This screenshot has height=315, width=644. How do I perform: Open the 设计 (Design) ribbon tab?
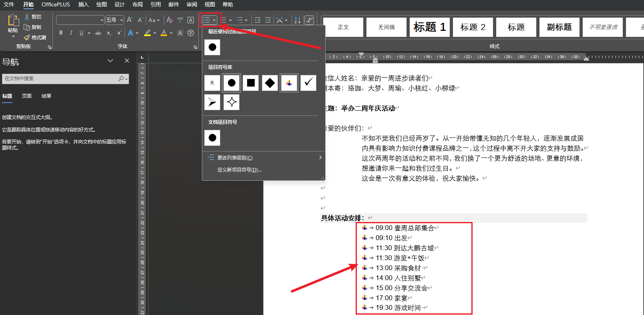click(119, 4)
